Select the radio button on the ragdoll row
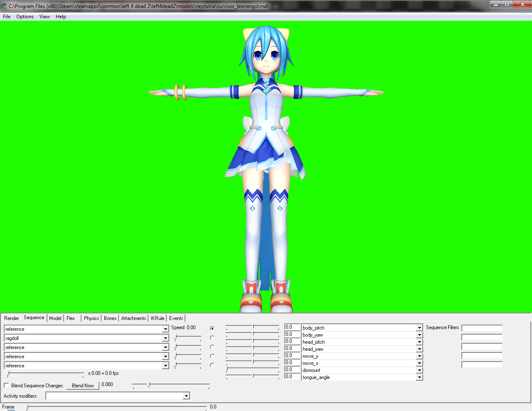This screenshot has height=411, width=532. pyautogui.click(x=212, y=337)
